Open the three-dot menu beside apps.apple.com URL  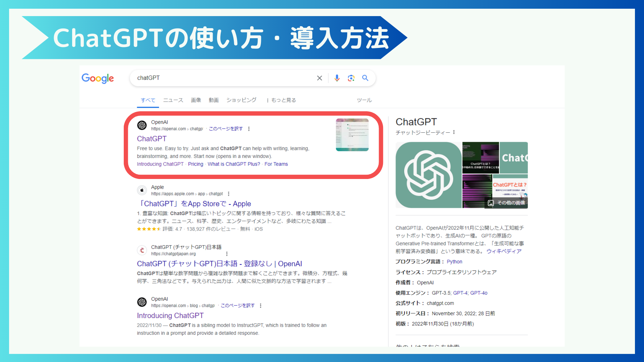click(x=229, y=194)
